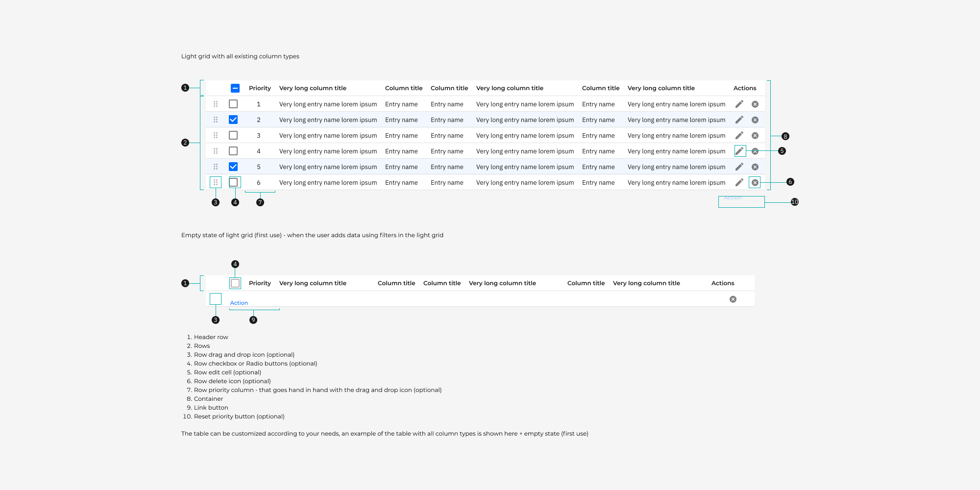Check the checkbox for priority row 3
This screenshot has width=980, height=490.
233,135
